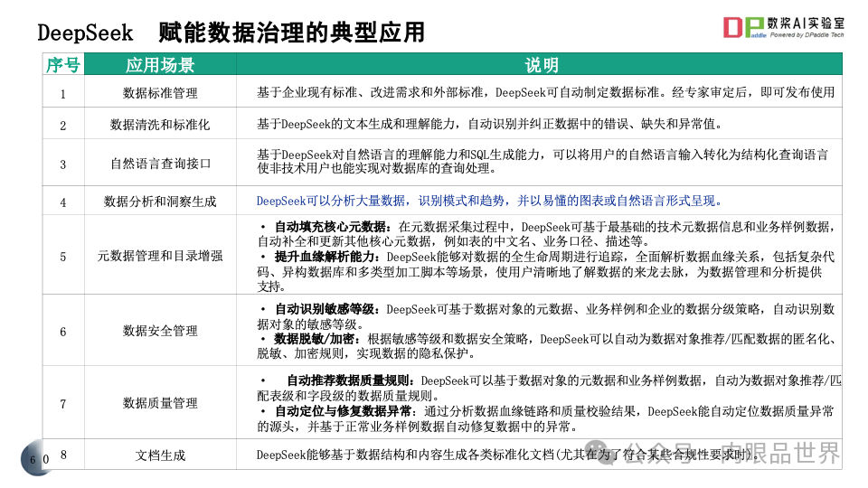Click sequence number 8 cell

point(63,455)
